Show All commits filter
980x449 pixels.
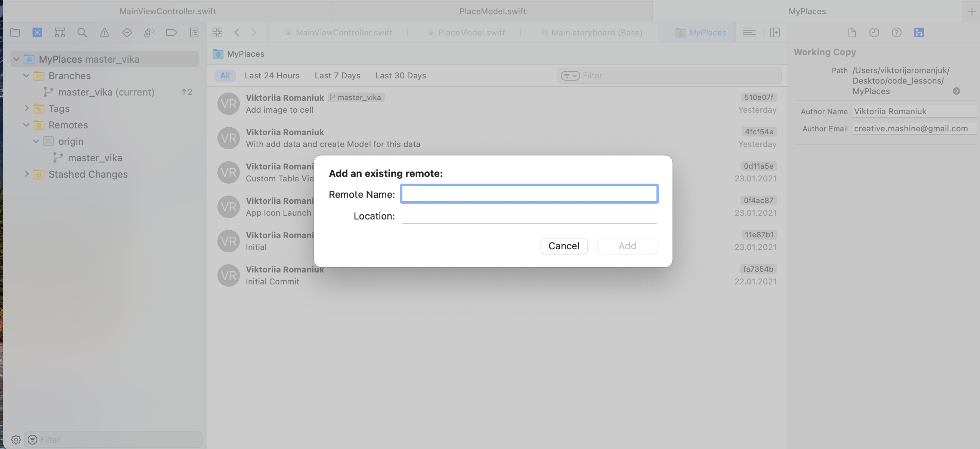[x=225, y=75]
